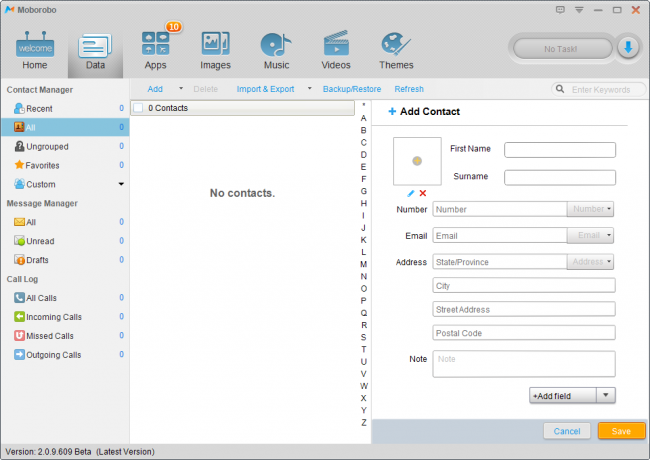Screen dimensions: 650x460
Task: Click the edit photo pencil icon
Action: tap(410, 193)
